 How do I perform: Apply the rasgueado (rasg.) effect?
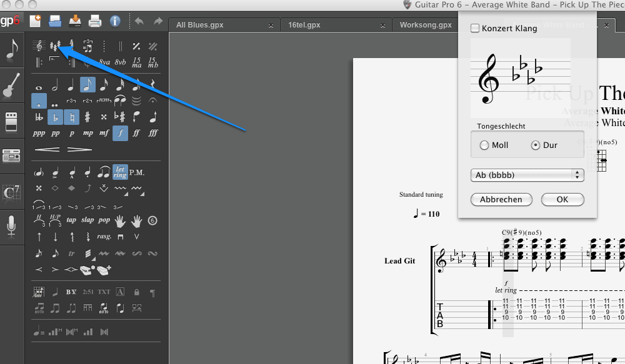point(104,237)
